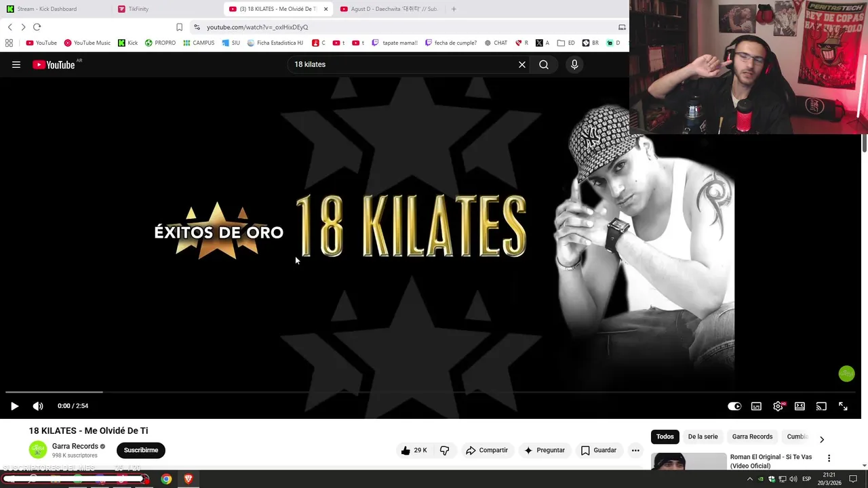868x488 pixels.
Task: Share the video via Compartir
Action: [486, 450]
